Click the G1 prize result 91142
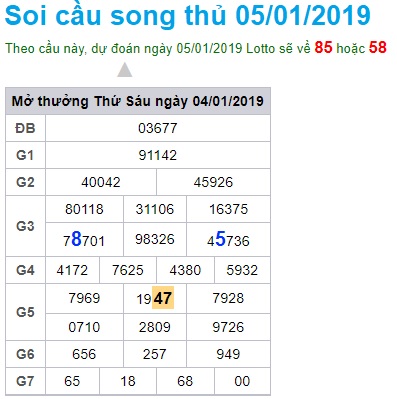Viewport: 397px width, 399px height. [158, 155]
